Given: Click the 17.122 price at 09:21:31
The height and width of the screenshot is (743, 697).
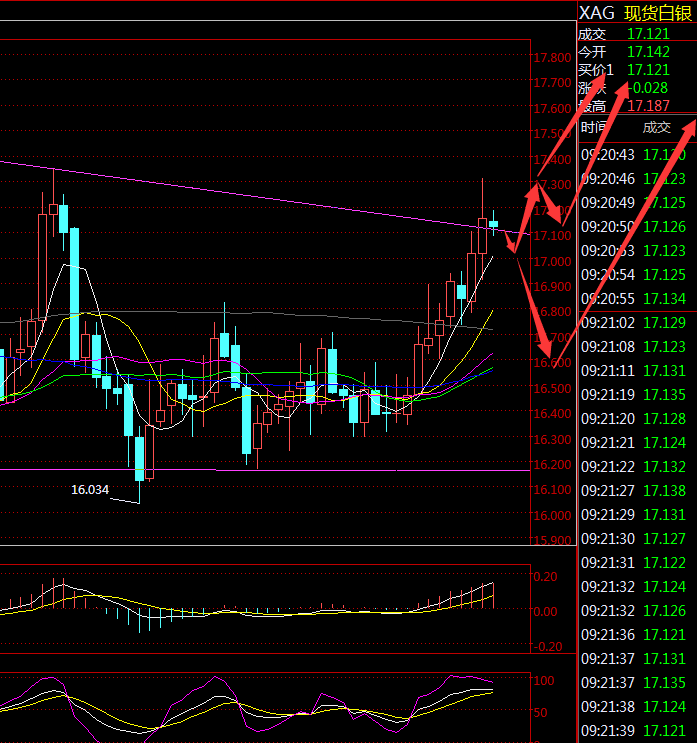Looking at the screenshot, I should [664, 562].
